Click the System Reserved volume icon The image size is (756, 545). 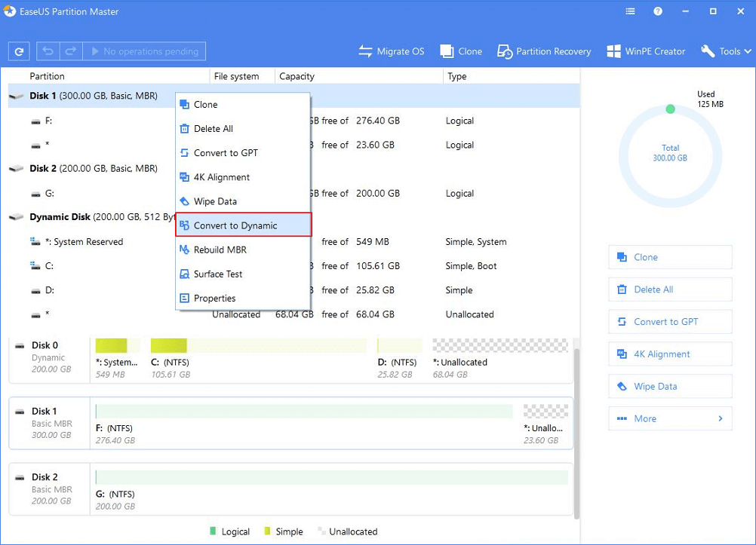pos(35,241)
